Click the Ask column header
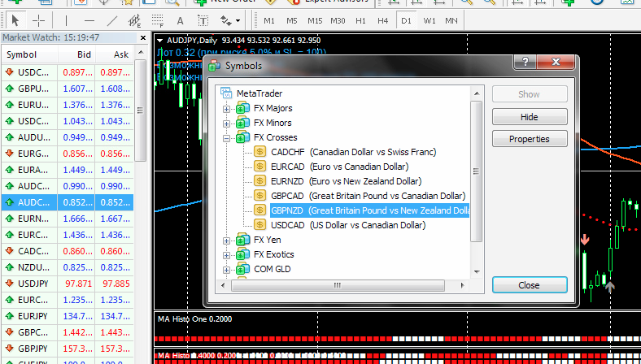The image size is (641, 364). (115, 54)
